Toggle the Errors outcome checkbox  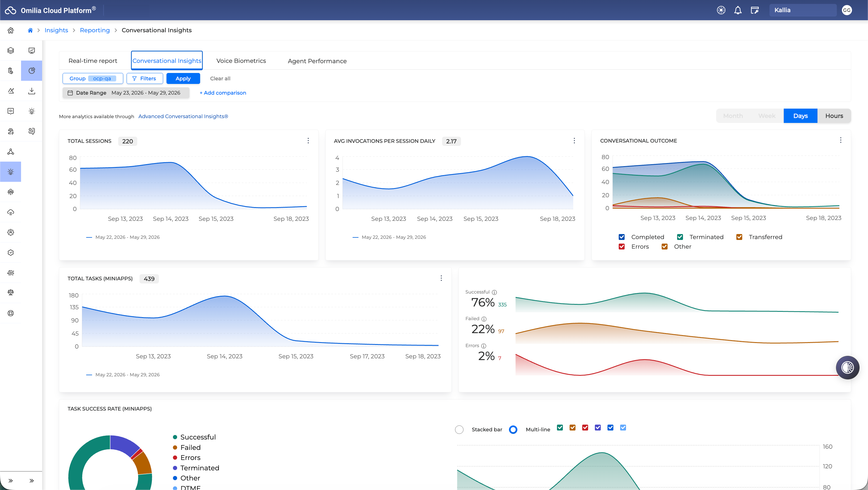click(x=622, y=246)
